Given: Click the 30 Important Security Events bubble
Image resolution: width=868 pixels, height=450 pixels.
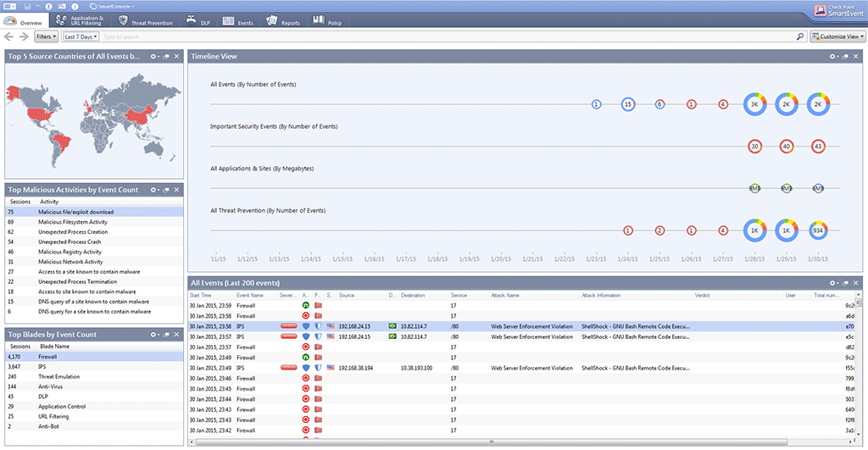Looking at the screenshot, I should click(x=754, y=146).
